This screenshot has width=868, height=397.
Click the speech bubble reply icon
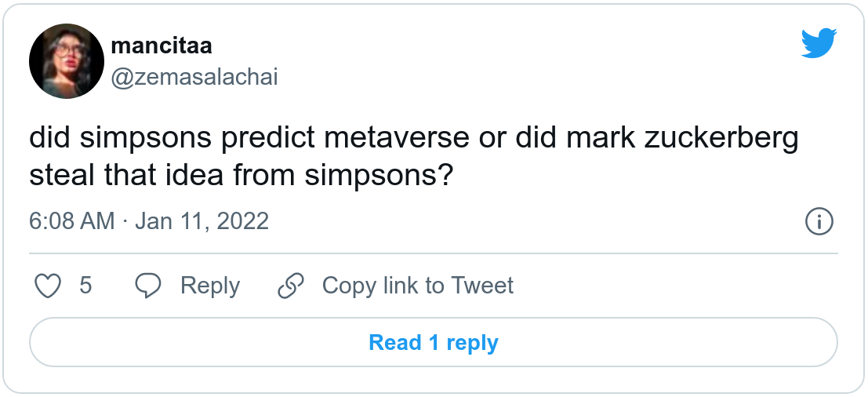[148, 286]
